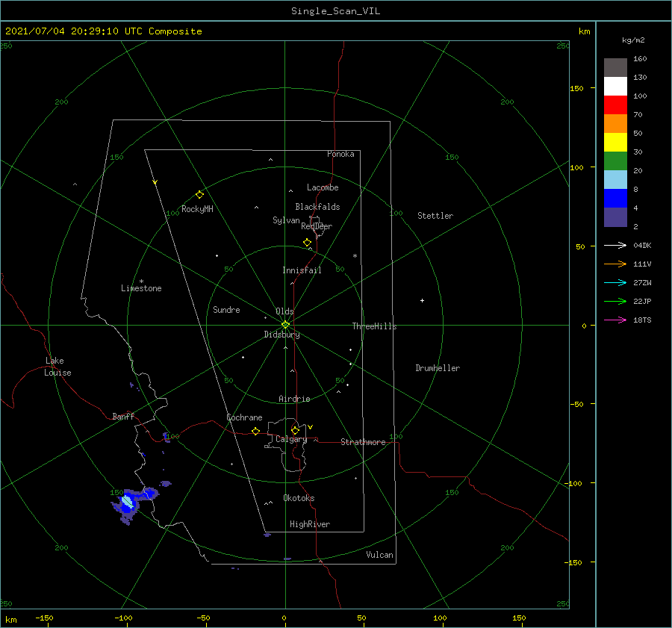Click light-blue storm cell core southwest
The height and width of the screenshot is (628, 672).
[127, 501]
